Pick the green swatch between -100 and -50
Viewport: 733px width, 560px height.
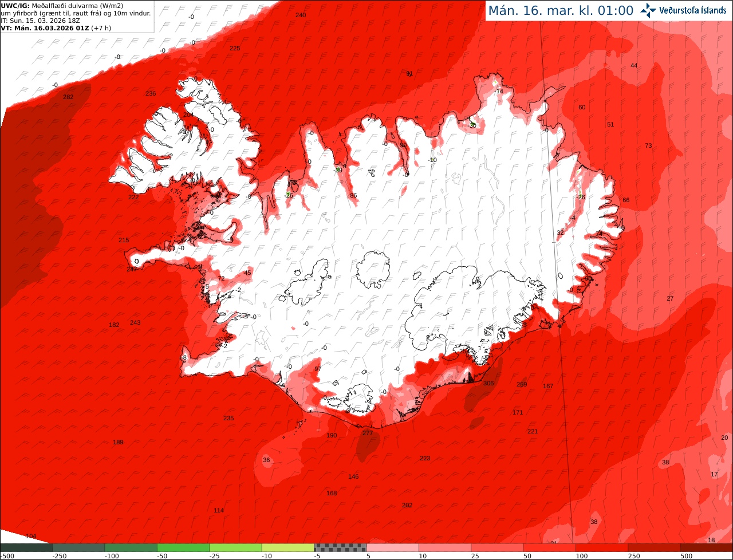131,547
